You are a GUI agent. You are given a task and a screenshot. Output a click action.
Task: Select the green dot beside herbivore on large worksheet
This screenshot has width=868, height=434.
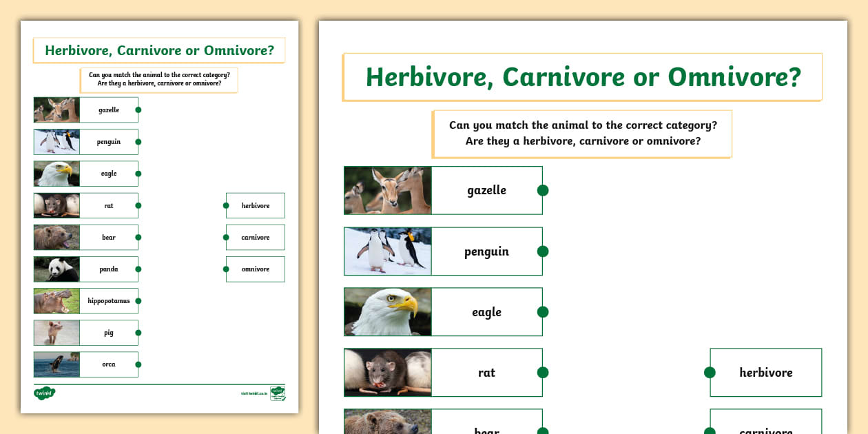coord(710,373)
